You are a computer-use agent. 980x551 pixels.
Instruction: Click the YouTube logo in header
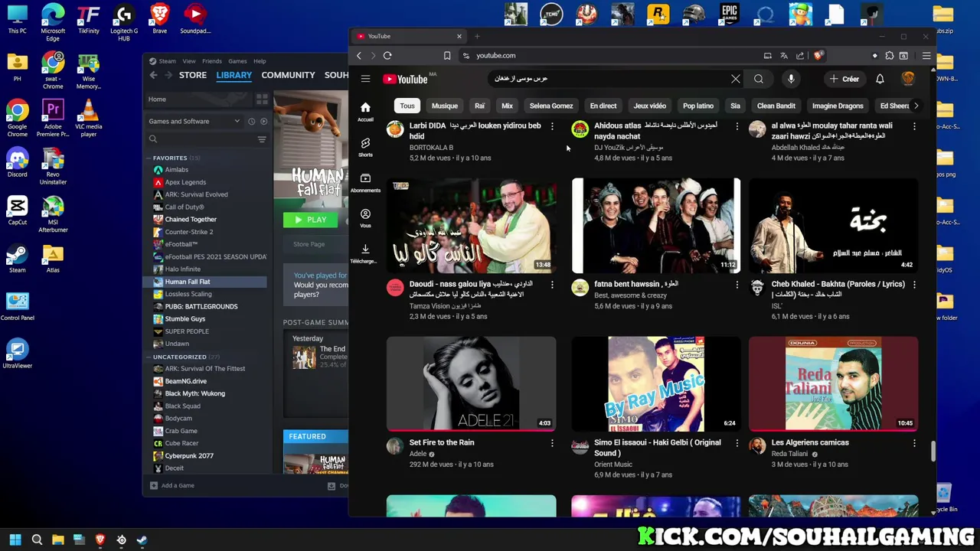point(406,79)
